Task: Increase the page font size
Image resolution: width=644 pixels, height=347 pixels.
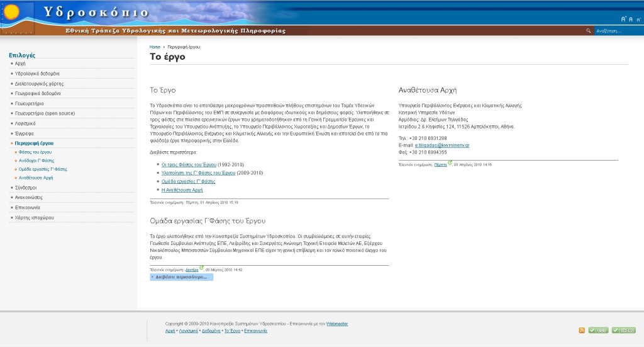Action: 623,19
